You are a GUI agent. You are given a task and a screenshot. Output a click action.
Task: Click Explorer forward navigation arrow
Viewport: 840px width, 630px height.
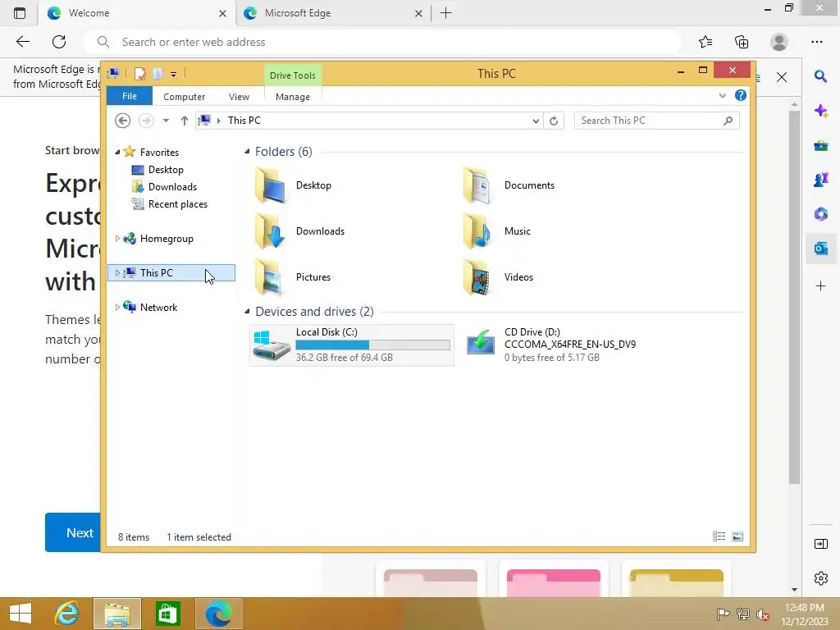pos(146,121)
